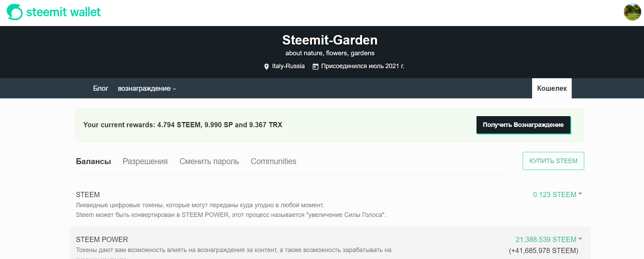The height and width of the screenshot is (259, 644).
Task: Open the user avatar menu
Action: pos(632,12)
